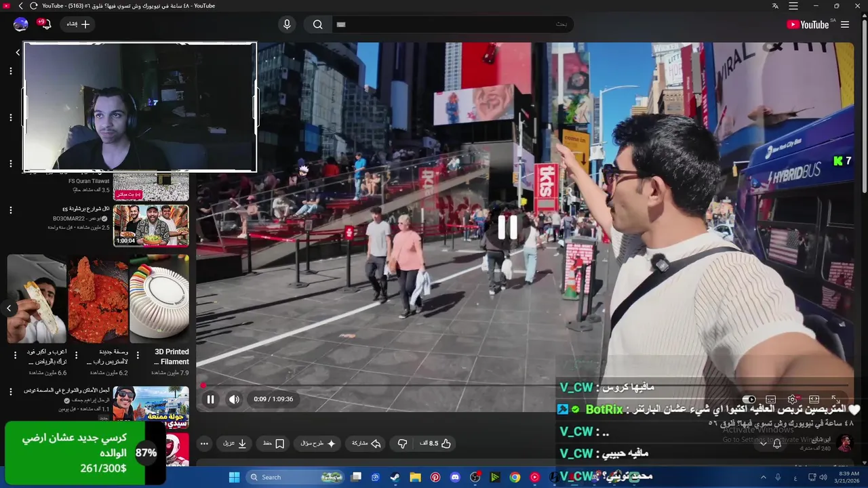Image resolution: width=868 pixels, height=488 pixels.
Task: Open the 1:00:04 food video thumbnail
Action: coord(151,225)
